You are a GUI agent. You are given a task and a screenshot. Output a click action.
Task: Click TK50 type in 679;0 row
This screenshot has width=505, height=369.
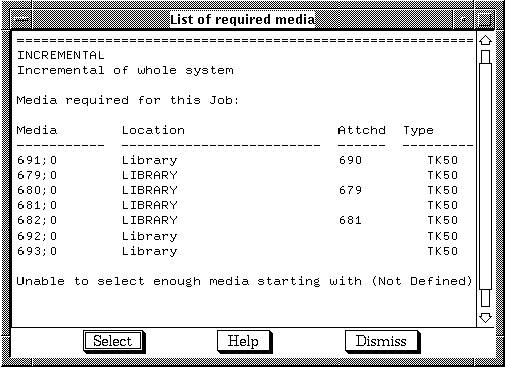443,175
